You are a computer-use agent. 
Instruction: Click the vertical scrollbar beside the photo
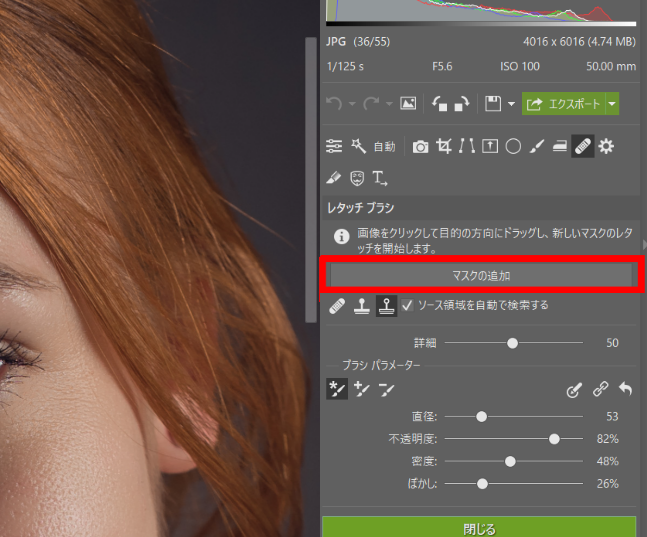pyautogui.click(x=311, y=180)
